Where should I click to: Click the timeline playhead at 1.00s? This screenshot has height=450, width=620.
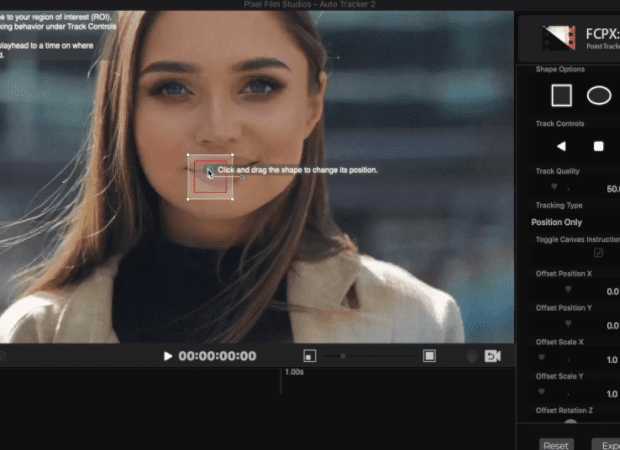(x=281, y=381)
